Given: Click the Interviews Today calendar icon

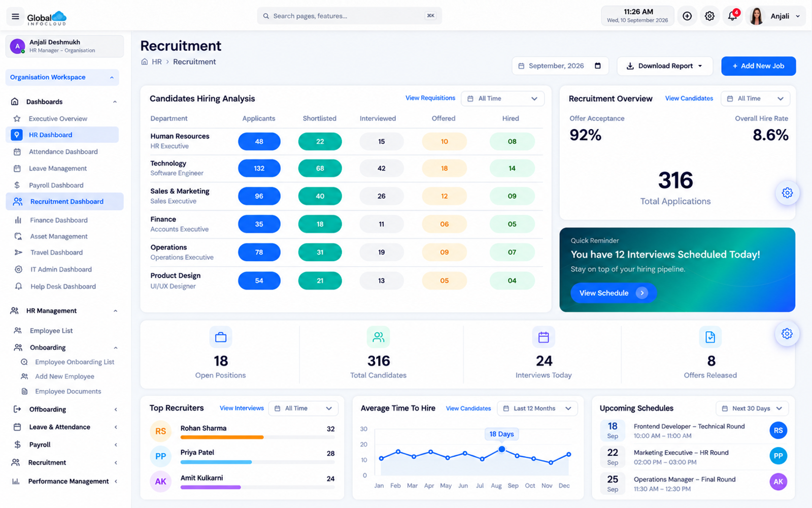Looking at the screenshot, I should [544, 337].
